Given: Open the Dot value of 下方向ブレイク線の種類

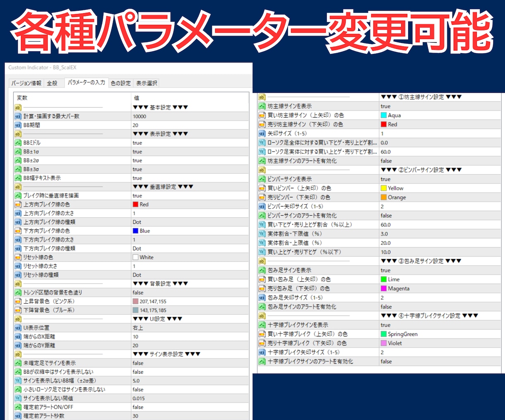Looking at the screenshot, I should (x=137, y=249).
